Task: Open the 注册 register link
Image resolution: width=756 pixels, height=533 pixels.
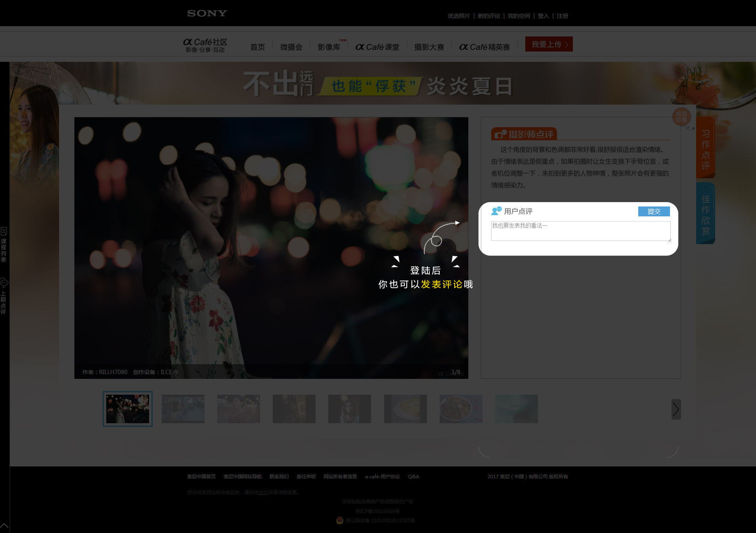Action: (x=562, y=16)
